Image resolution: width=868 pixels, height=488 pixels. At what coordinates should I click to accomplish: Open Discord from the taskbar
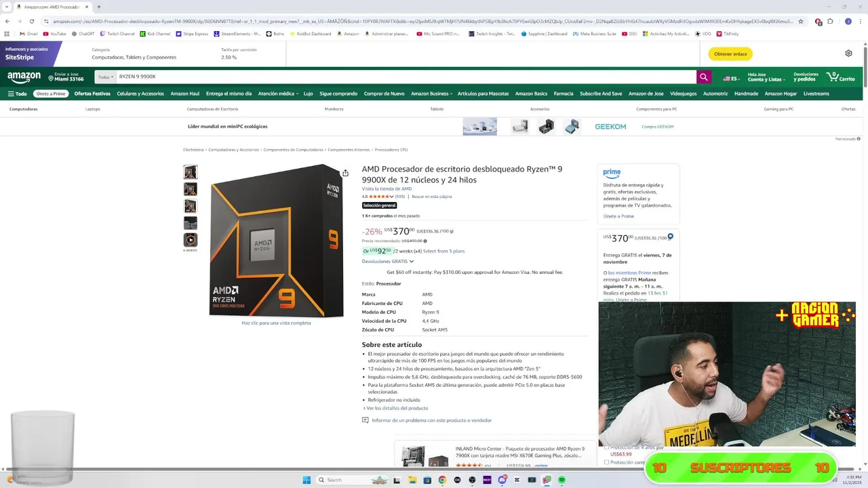point(502,480)
